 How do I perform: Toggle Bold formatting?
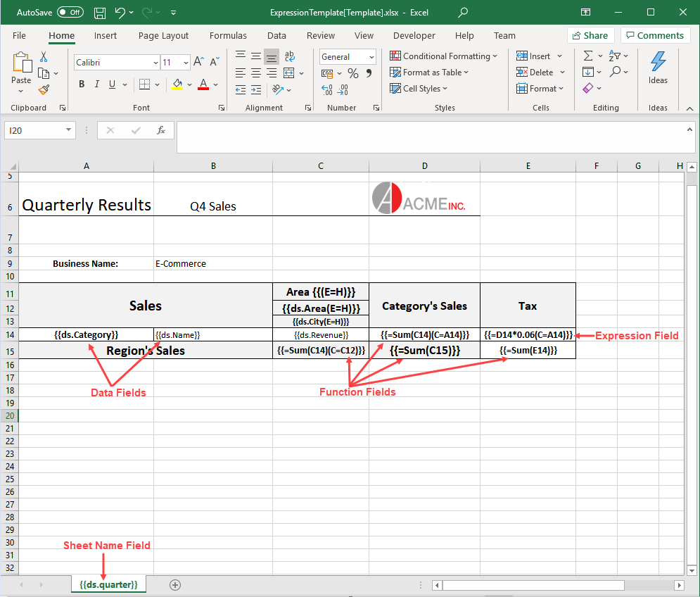click(x=82, y=84)
